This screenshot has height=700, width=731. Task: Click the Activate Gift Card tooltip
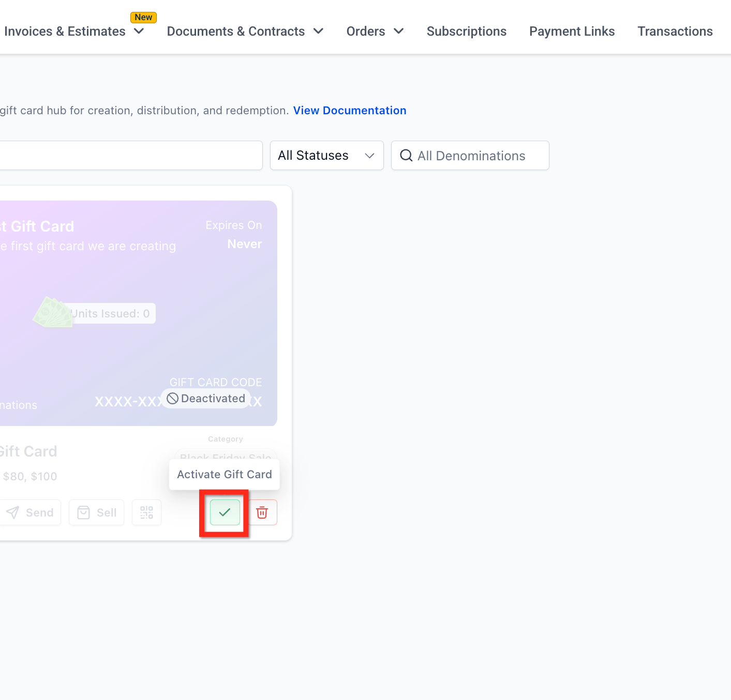(225, 475)
